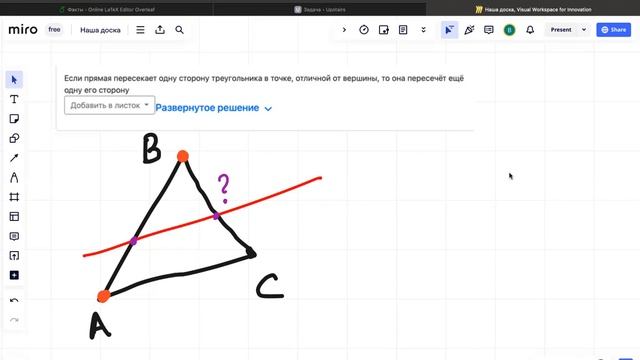Open the Upload tool
The image size is (640, 360).
tap(14, 256)
